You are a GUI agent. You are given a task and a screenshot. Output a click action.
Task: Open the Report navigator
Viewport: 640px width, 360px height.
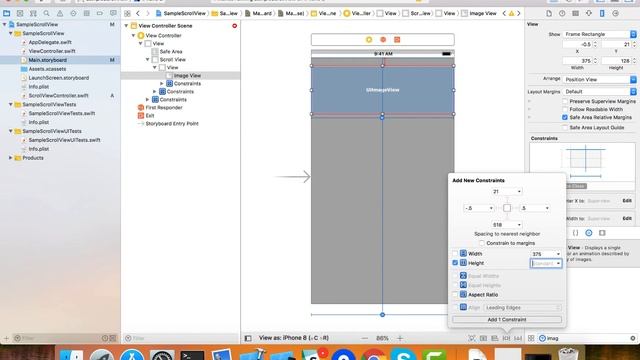point(113,13)
